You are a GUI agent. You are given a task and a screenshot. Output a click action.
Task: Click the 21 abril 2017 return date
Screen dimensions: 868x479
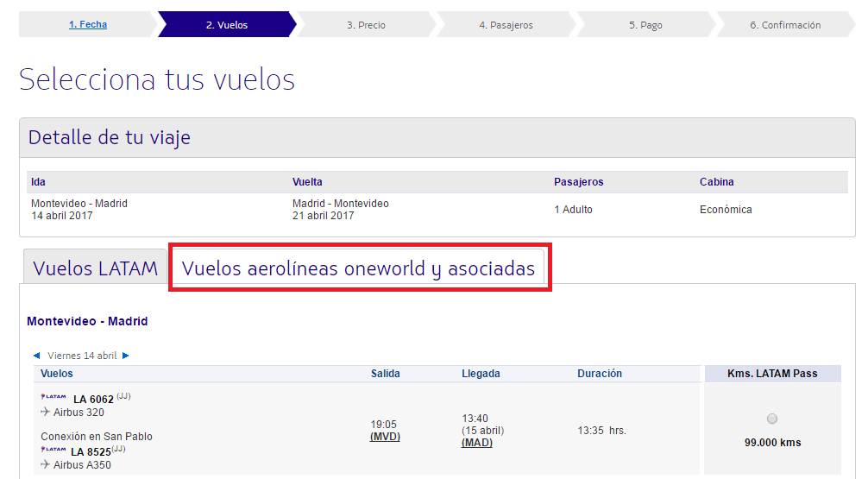coord(324,216)
